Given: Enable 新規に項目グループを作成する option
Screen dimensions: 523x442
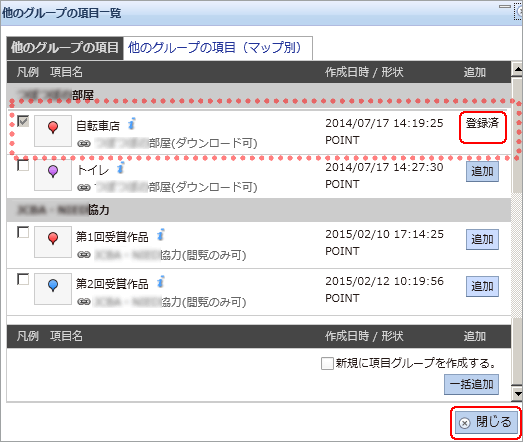Looking at the screenshot, I should pos(327,363).
